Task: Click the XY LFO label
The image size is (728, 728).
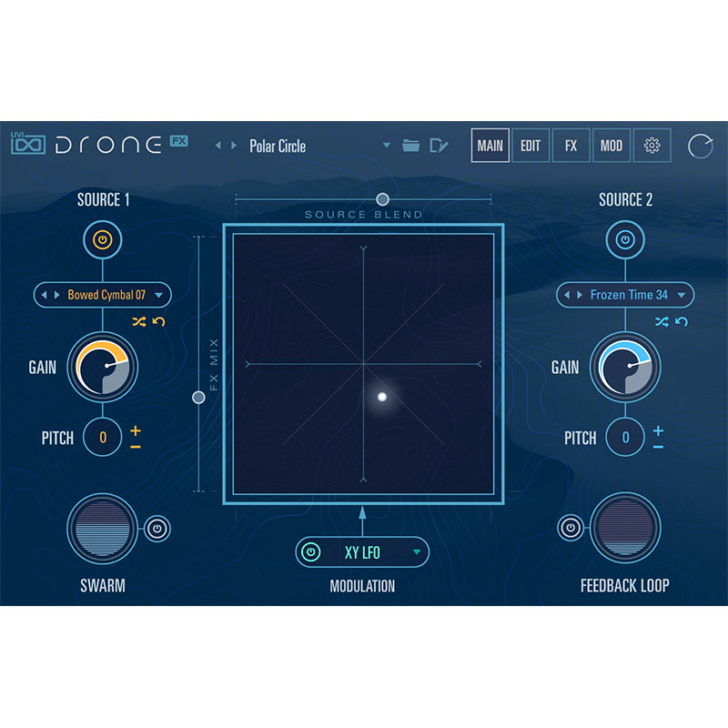Action: tap(362, 552)
